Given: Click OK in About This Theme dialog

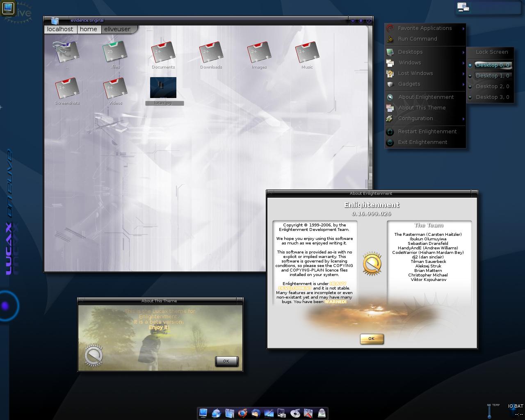Looking at the screenshot, I should tap(226, 361).
